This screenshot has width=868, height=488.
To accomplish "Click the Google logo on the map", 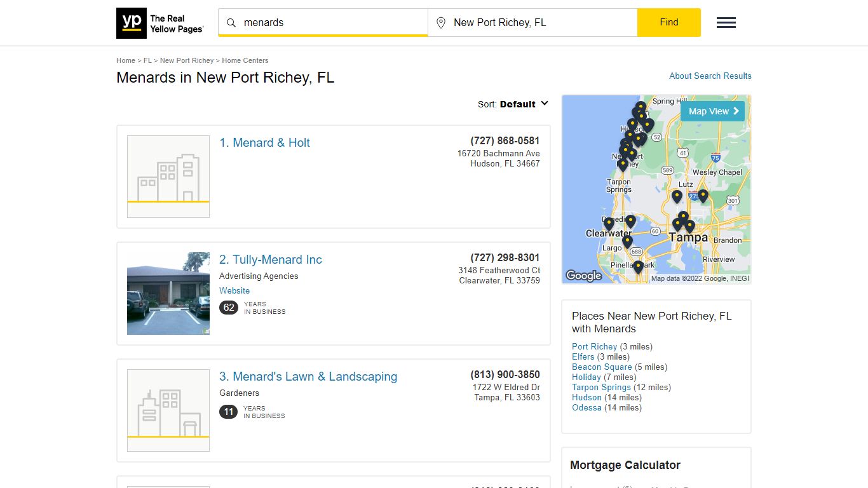I will click(583, 275).
